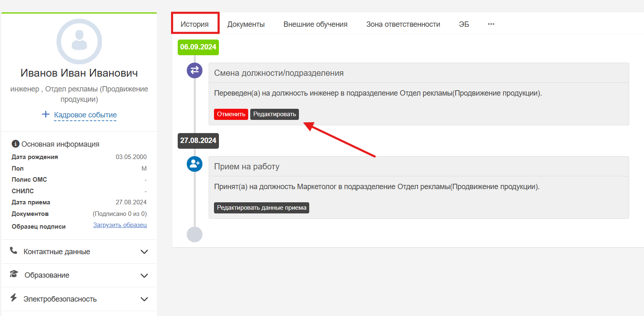
Task: Click the Принят(а) на должность Маркетолог text
Action: point(377,187)
